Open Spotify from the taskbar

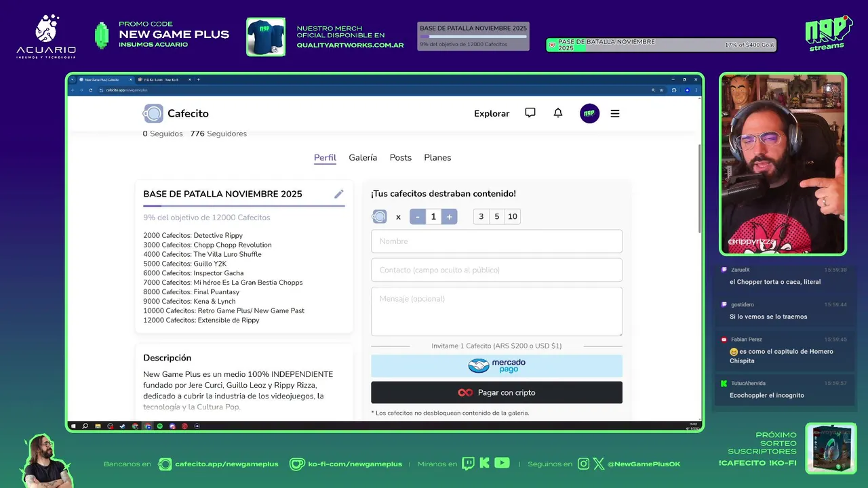(x=160, y=426)
